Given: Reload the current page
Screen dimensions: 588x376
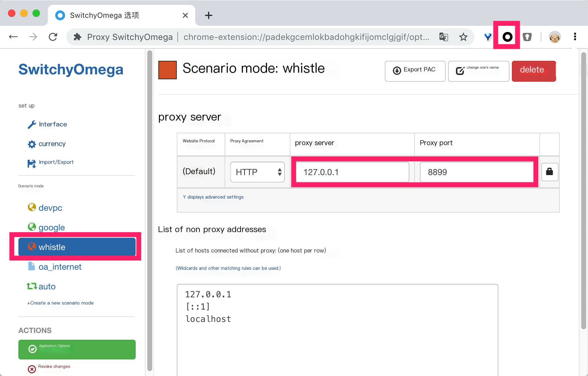Looking at the screenshot, I should pyautogui.click(x=53, y=37).
